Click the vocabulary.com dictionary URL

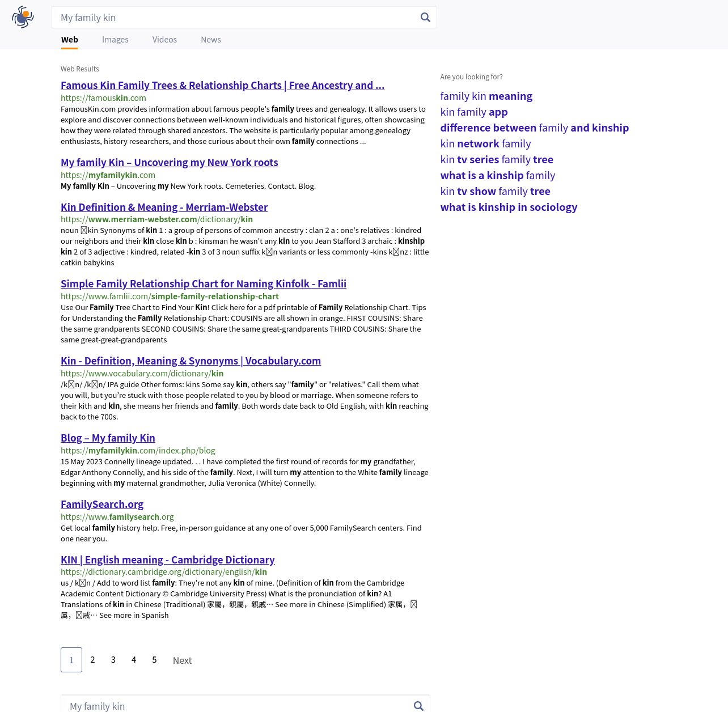pos(142,374)
